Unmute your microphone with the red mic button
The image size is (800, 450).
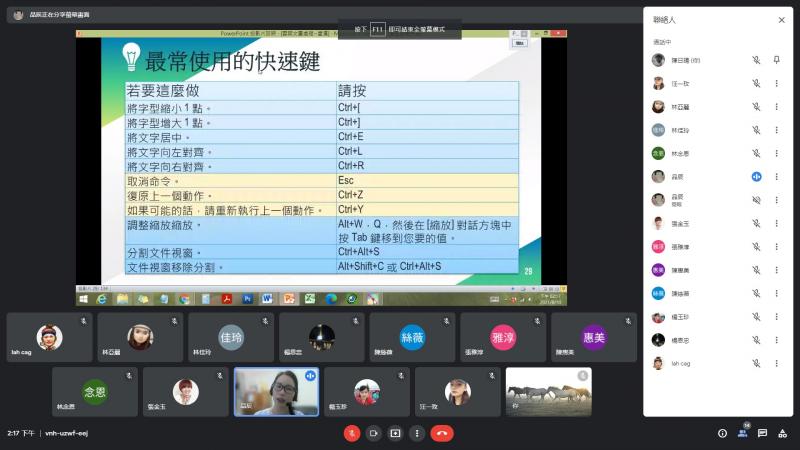352,433
